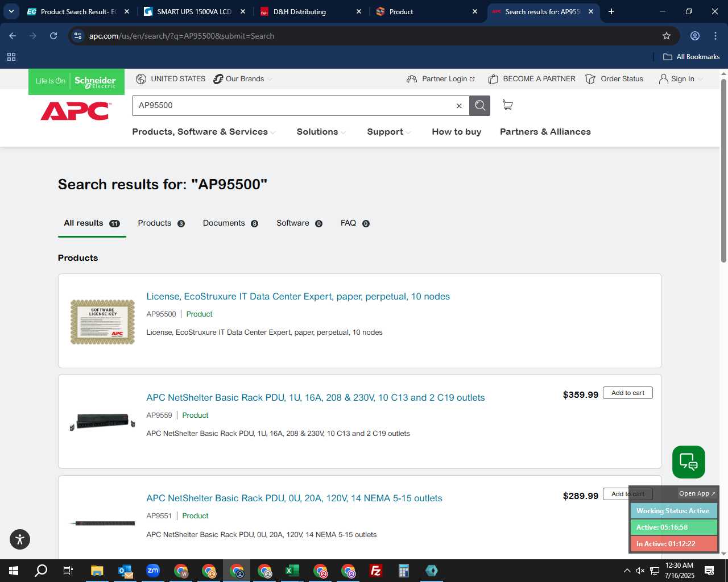Open the accessibility options button

click(x=20, y=539)
